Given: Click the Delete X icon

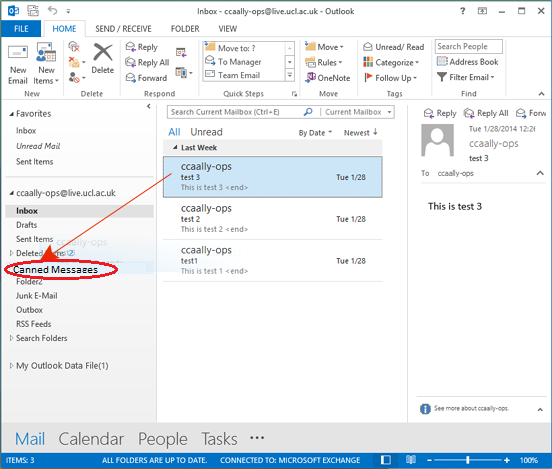Looking at the screenshot, I should tap(103, 52).
